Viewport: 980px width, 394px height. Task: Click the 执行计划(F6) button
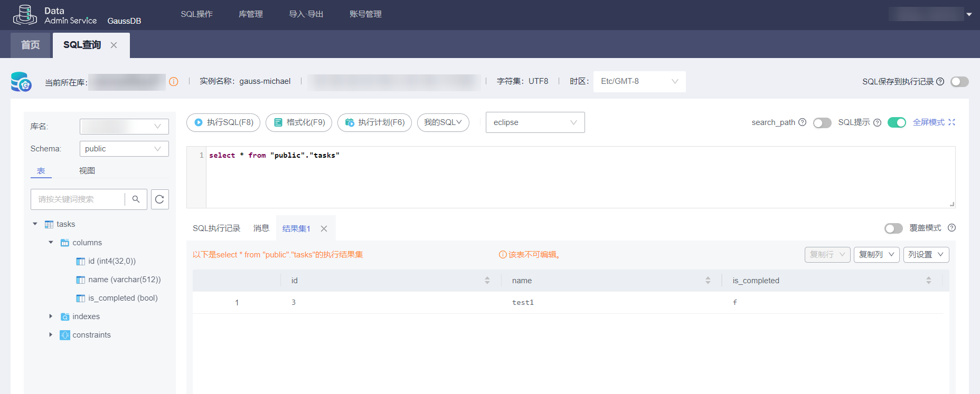click(x=374, y=122)
